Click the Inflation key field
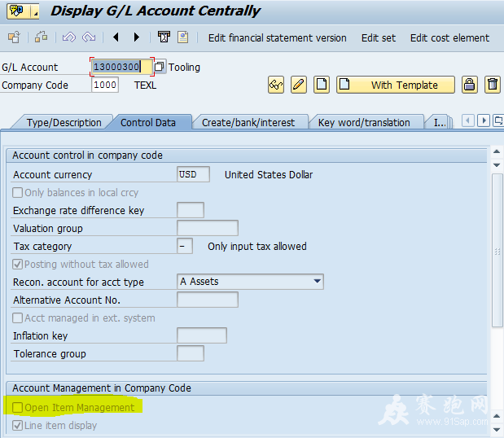504x438 pixels. coord(202,335)
